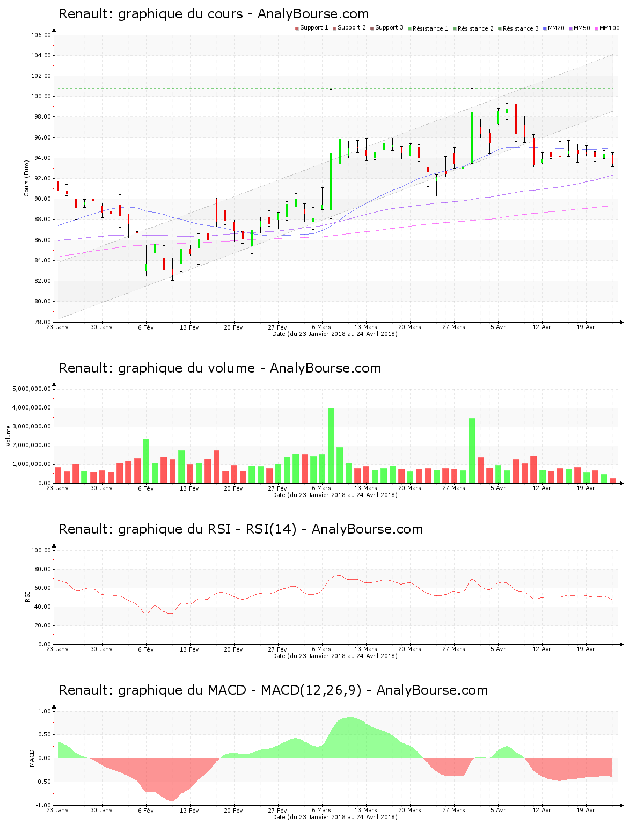644x832 pixels.
Task: Click the 'Cours (Euro)' axis label
Action: pyautogui.click(x=26, y=178)
